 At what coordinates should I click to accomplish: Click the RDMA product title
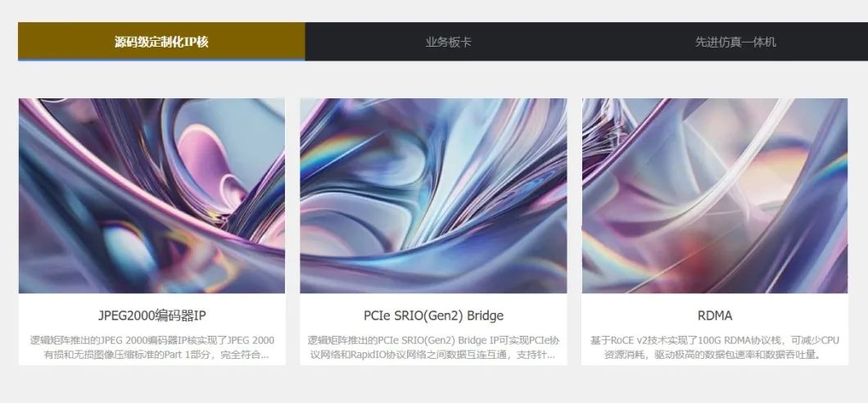[715, 315]
